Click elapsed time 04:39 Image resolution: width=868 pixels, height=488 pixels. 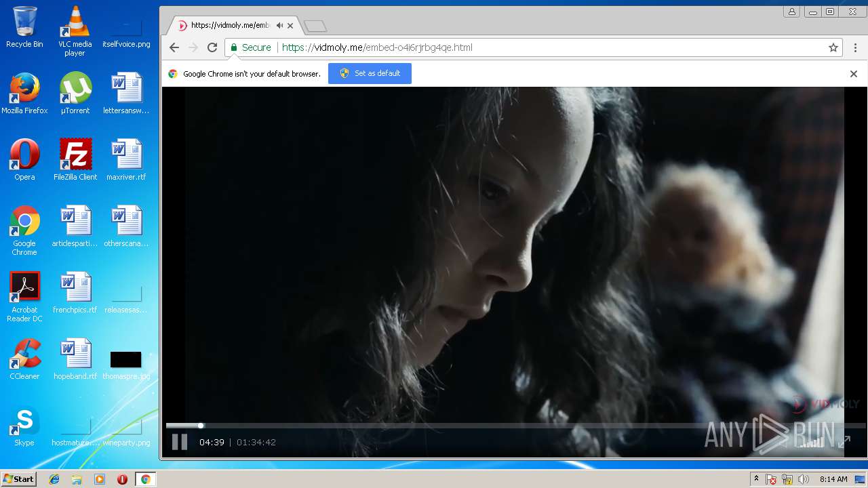[x=212, y=443]
